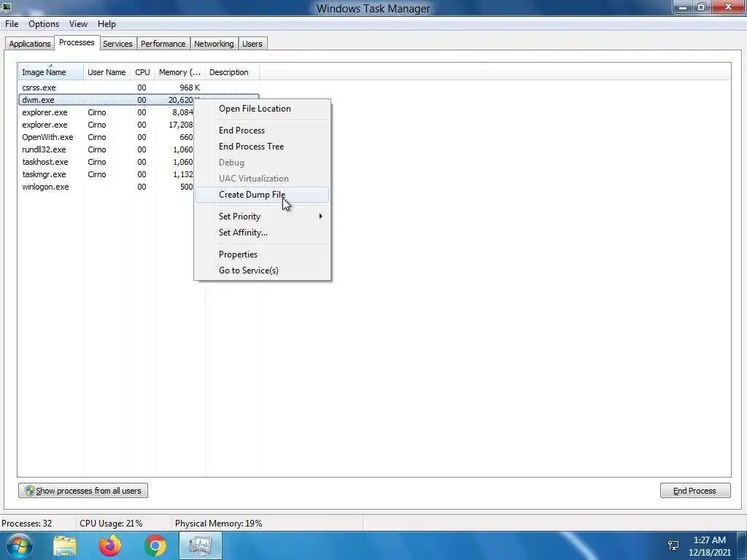This screenshot has width=747, height=560.
Task: Select the rundll32.exe process
Action: (107, 149)
